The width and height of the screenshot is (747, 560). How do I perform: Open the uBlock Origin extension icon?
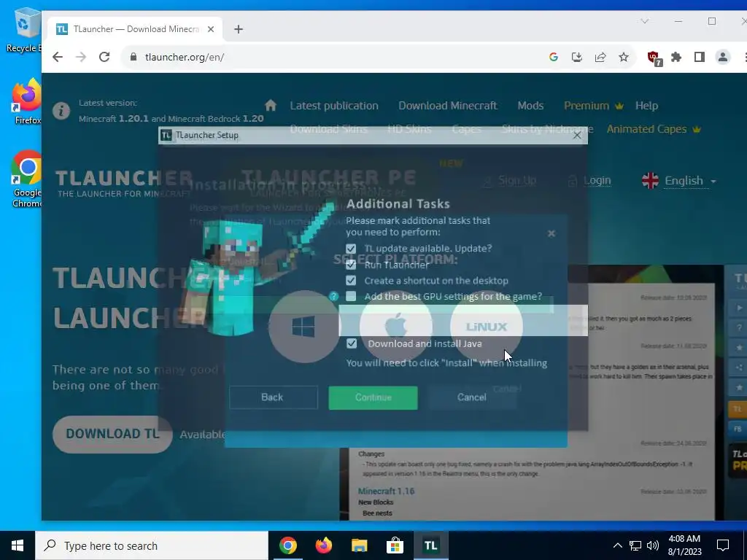tap(654, 58)
